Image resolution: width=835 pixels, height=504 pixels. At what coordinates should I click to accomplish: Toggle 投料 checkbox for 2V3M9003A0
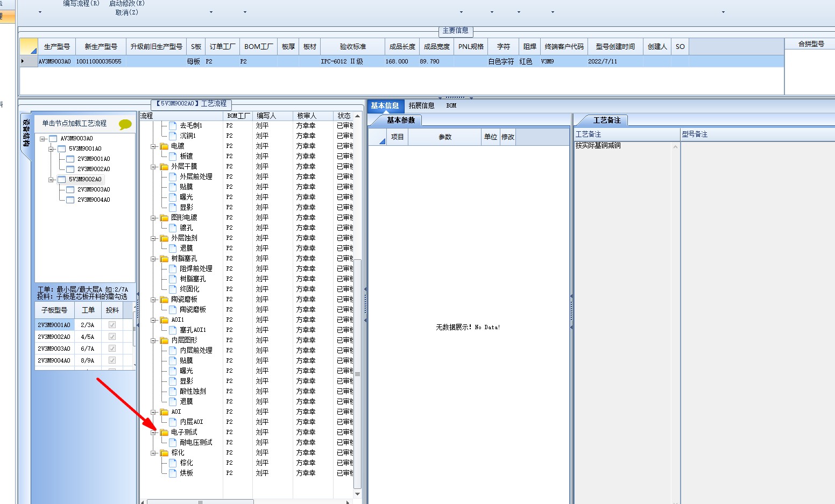pos(112,349)
